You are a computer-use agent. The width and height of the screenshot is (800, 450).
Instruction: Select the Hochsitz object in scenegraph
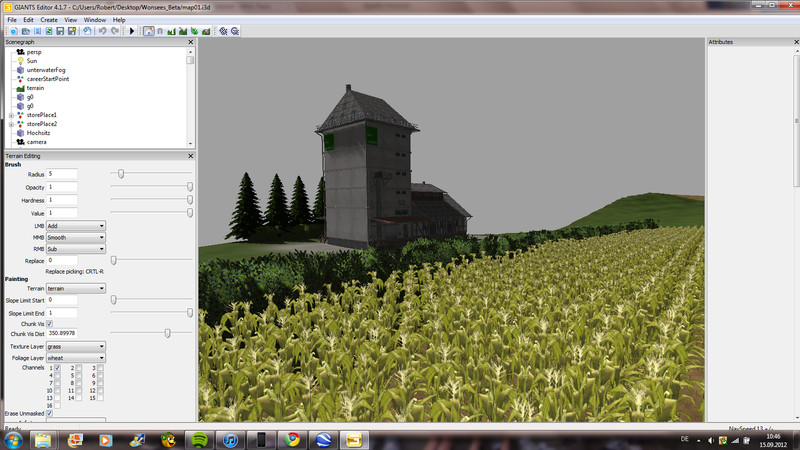coord(38,133)
